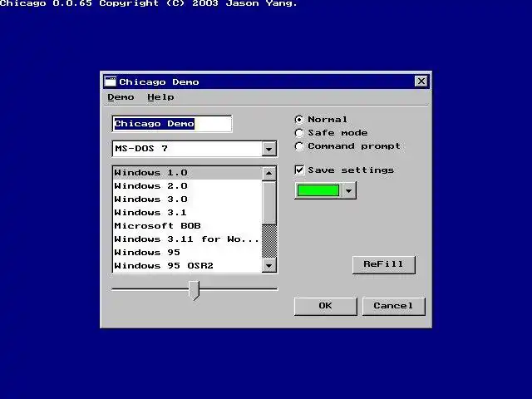Open the MS-DOS 7 combo box dropdown arrow

click(x=268, y=149)
